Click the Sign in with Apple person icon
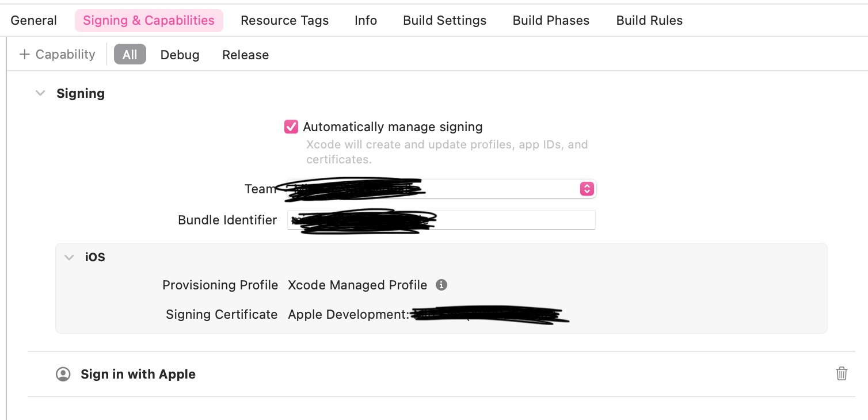Image resolution: width=868 pixels, height=420 pixels. click(x=63, y=375)
